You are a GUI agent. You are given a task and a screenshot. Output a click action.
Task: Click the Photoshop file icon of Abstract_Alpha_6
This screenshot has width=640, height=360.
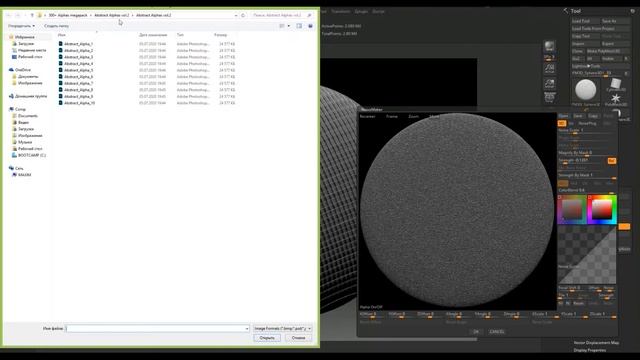pos(60,77)
